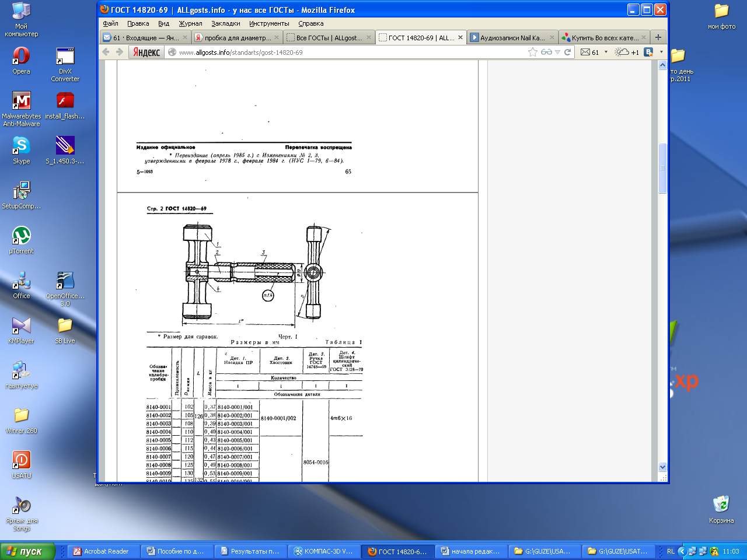The image size is (747, 560).
Task: Expand the dropdown next to mail counter
Action: (x=606, y=52)
